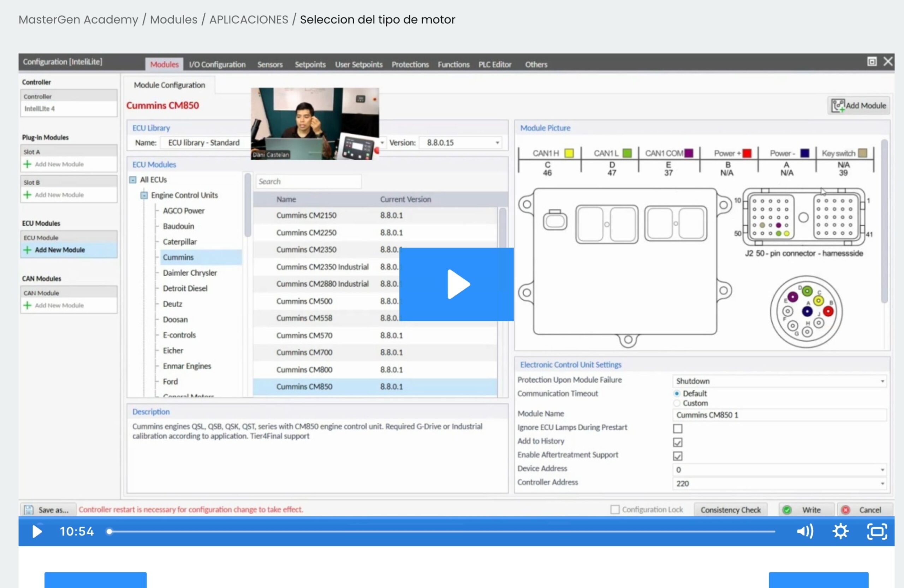The width and height of the screenshot is (904, 588).
Task: Open the Protections tab
Action: 410,65
